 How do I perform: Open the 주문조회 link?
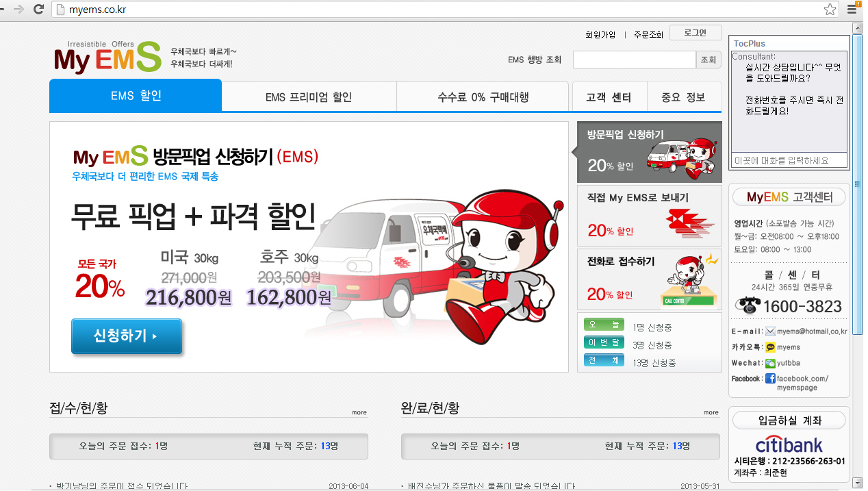pos(648,34)
